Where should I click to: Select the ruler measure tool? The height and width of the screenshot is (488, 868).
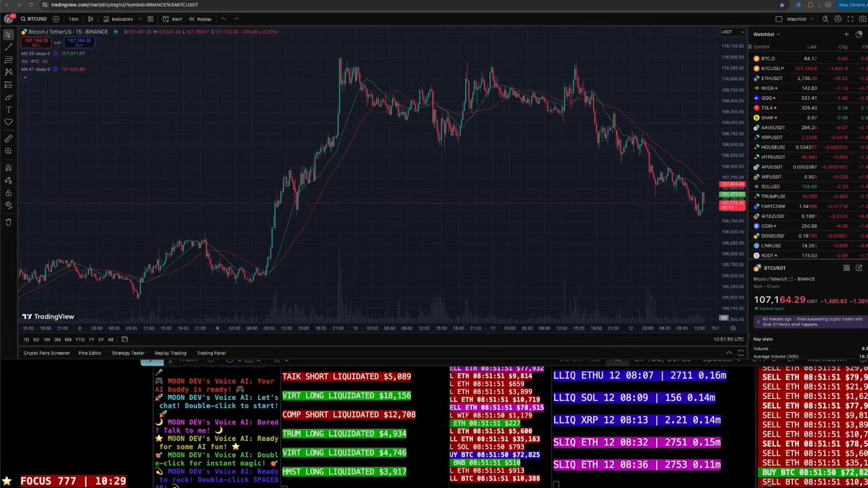[x=9, y=138]
